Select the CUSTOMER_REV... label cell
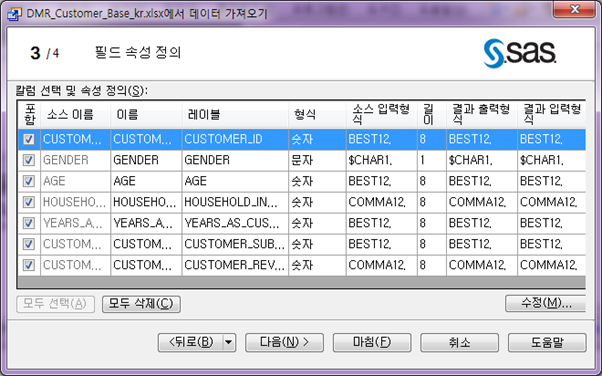The width and height of the screenshot is (602, 376). point(235,265)
